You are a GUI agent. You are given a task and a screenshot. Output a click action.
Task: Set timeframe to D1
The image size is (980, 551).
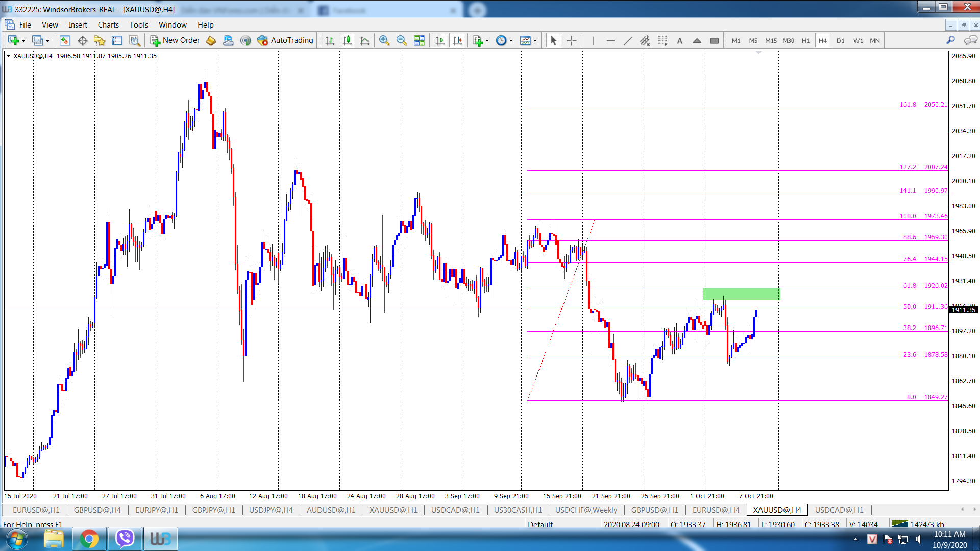tap(841, 40)
